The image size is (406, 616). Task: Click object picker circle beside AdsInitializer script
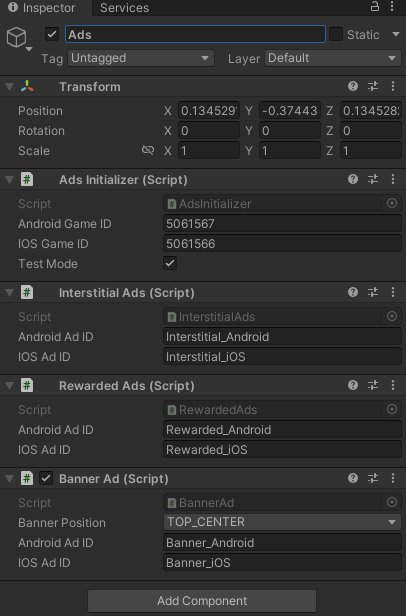pos(392,203)
